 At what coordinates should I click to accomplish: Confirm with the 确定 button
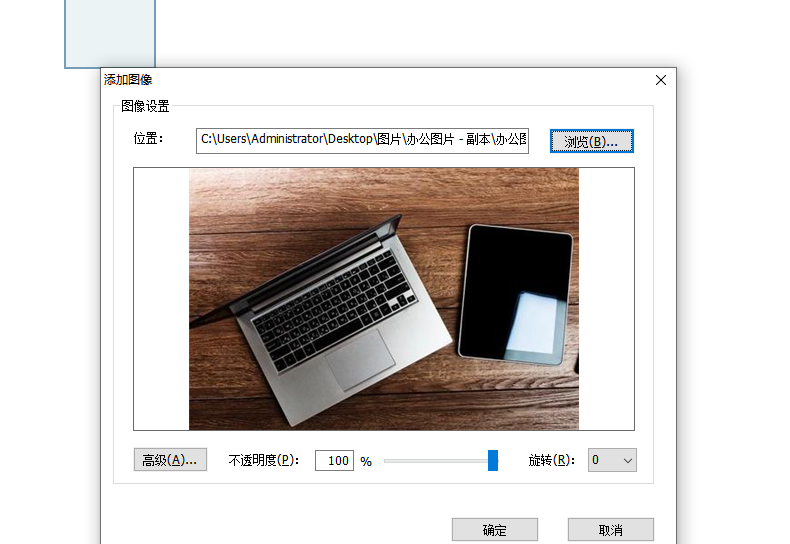(x=495, y=530)
